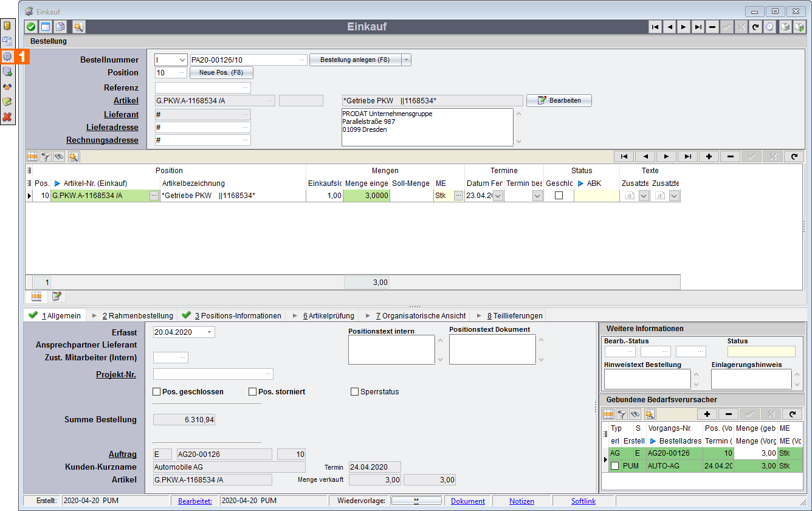This screenshot has height=511, width=812.
Task: Click binoculars in Gebundene Bedarfsverursacher toolbar
Action: coord(635,414)
